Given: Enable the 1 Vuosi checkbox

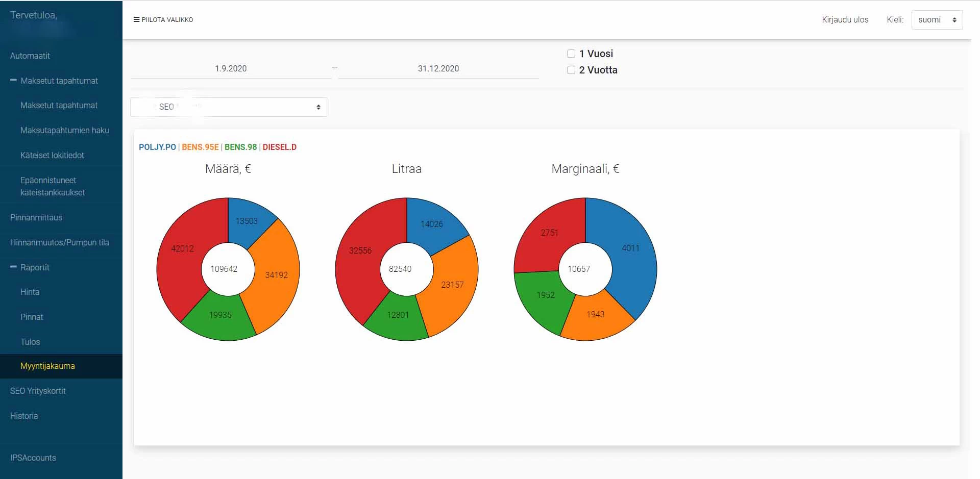Looking at the screenshot, I should point(571,54).
